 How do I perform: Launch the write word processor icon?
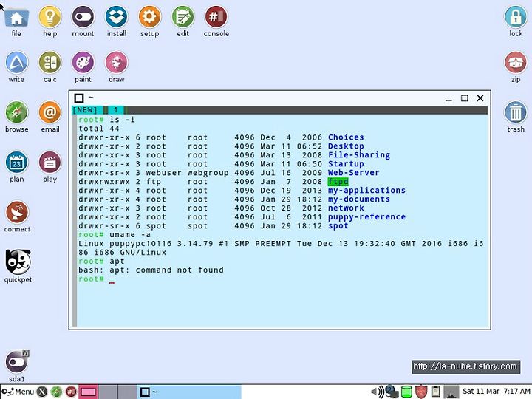tap(16, 63)
